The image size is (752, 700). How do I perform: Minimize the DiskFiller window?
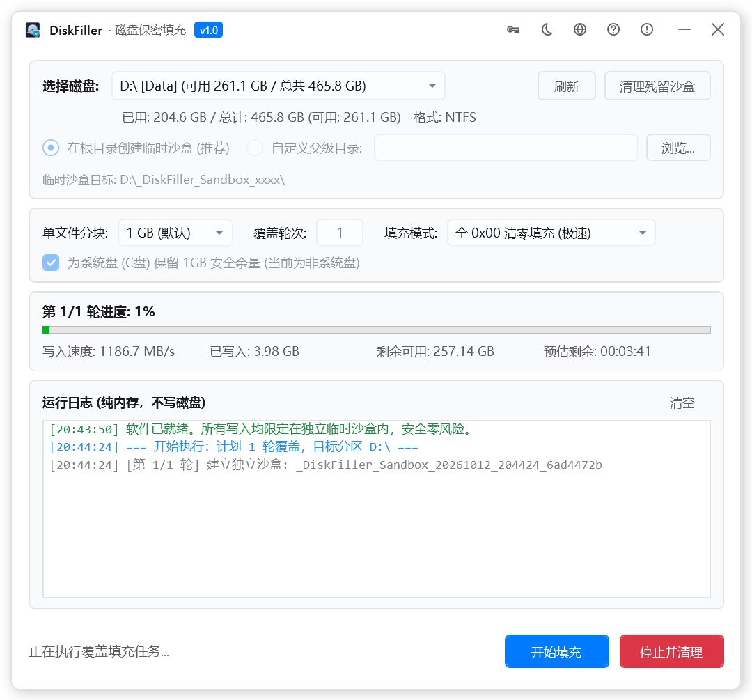point(684,30)
